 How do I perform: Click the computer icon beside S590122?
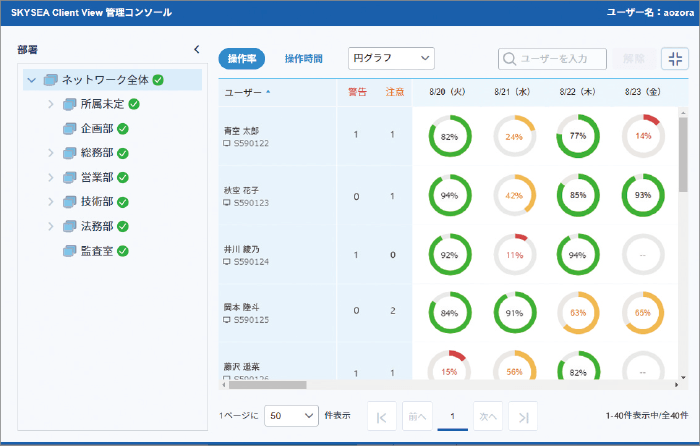tap(227, 144)
